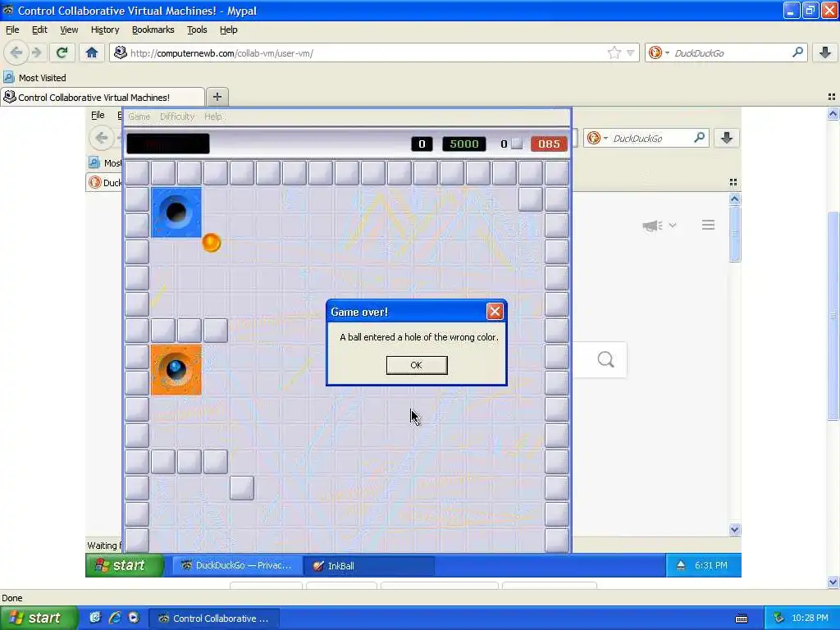Click the host scrollbar down arrow

(x=833, y=582)
